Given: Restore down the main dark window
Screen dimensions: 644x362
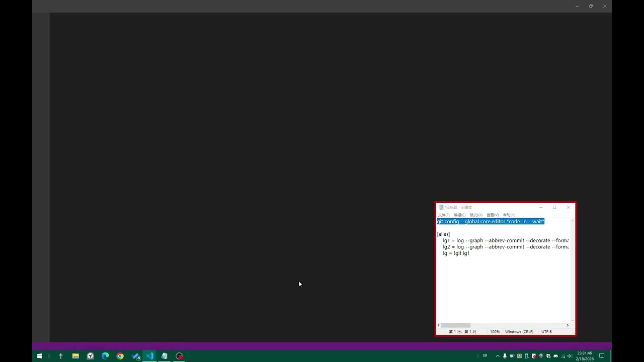Looking at the screenshot, I should click(591, 6).
